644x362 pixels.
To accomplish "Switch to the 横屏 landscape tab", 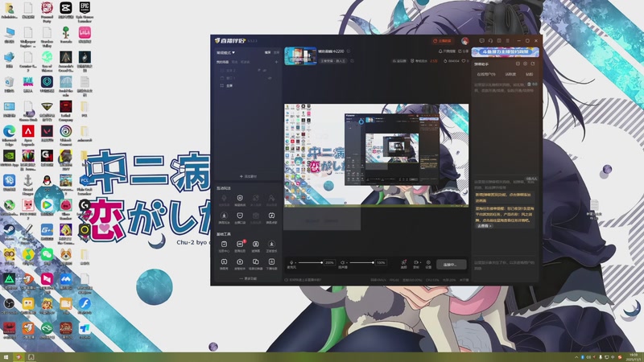I will pyautogui.click(x=267, y=52).
